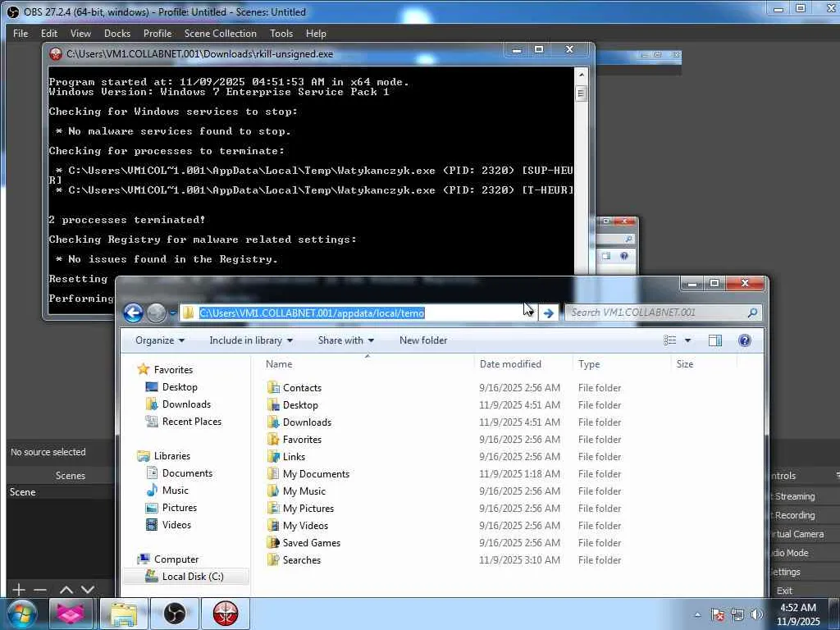Click the New folder button
Screen dimensions: 840x630
click(x=423, y=340)
